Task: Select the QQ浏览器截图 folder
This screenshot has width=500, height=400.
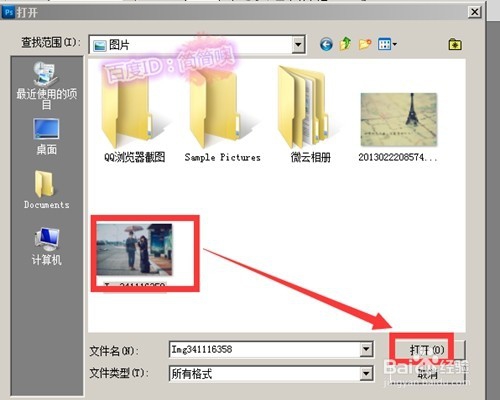Action: point(135,115)
